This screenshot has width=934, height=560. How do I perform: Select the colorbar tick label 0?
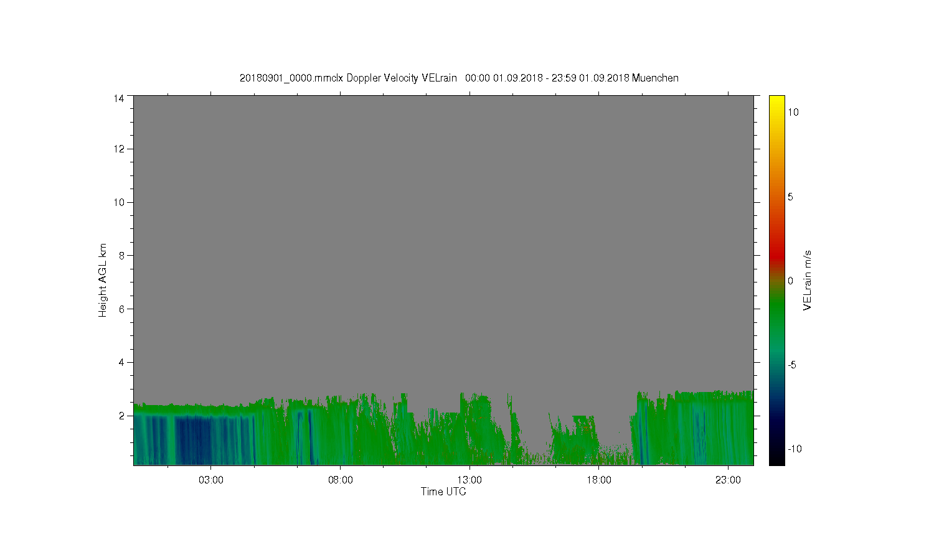pos(791,281)
